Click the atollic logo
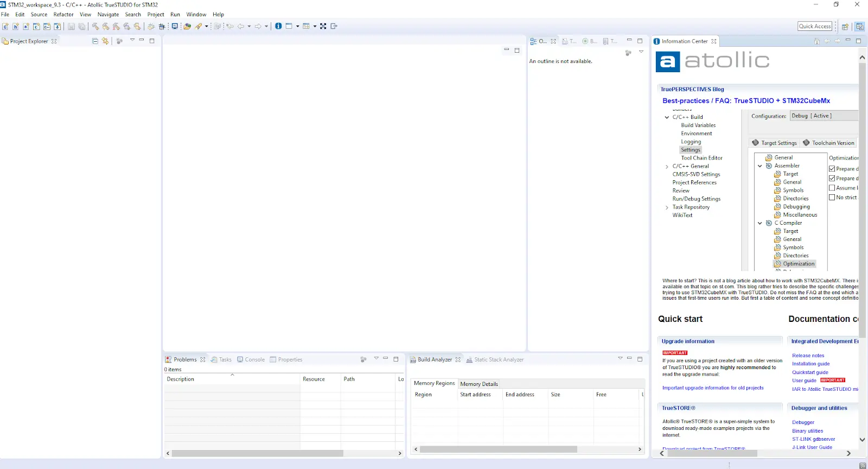The width and height of the screenshot is (868, 469). pos(713,61)
